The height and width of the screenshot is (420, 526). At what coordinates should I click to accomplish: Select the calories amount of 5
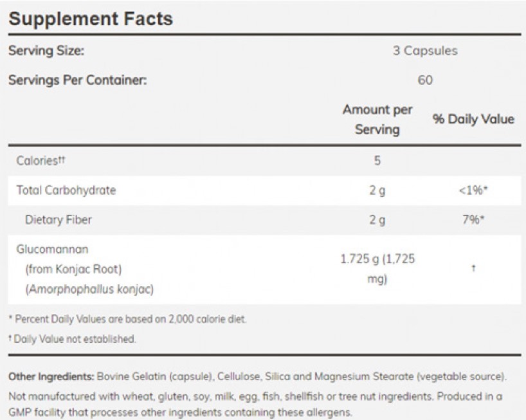pos(377,161)
